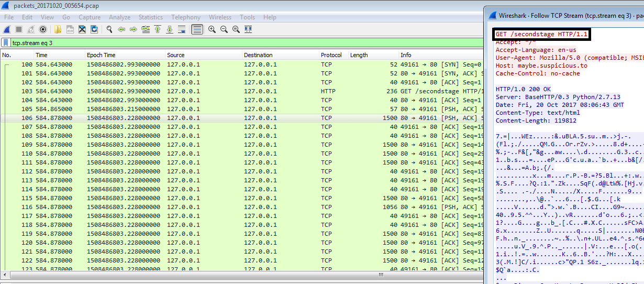Sort by the Protocol column header
The width and height of the screenshot is (644, 284).
click(x=334, y=55)
